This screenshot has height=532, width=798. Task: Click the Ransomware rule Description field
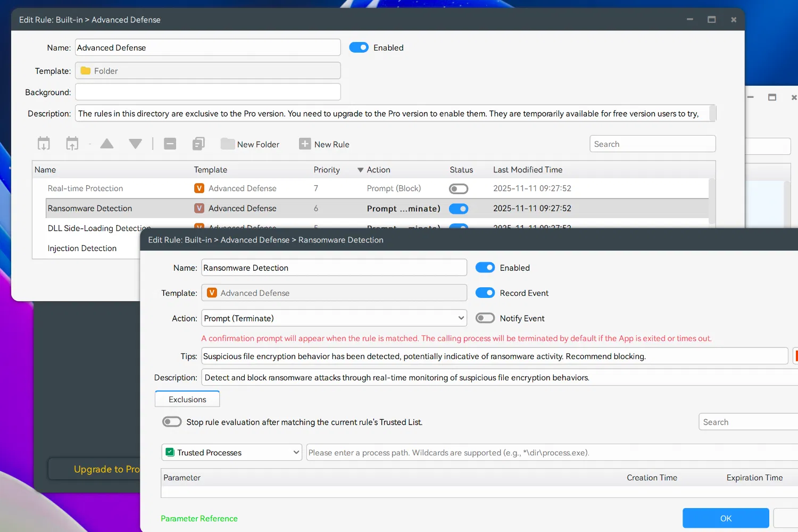click(x=500, y=377)
